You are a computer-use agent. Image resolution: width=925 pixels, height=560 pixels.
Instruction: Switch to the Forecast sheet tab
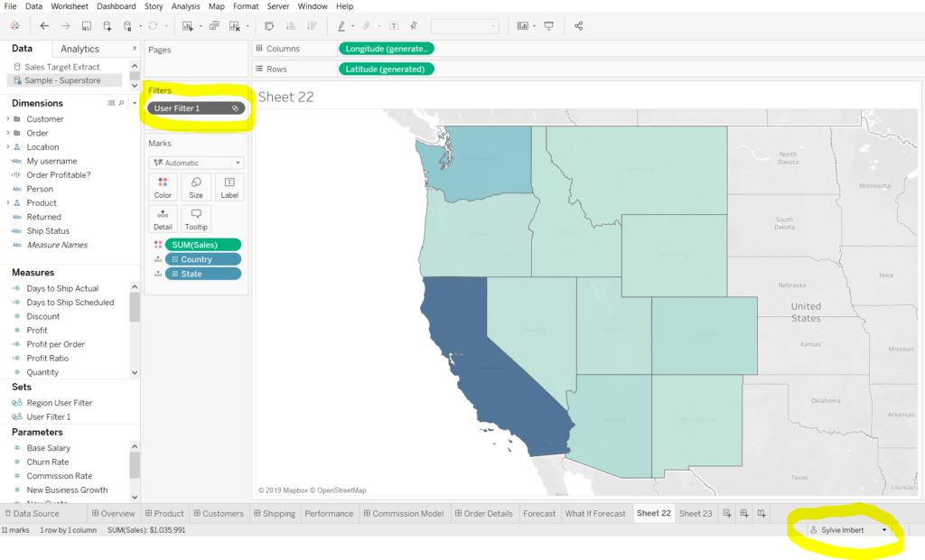[539, 513]
